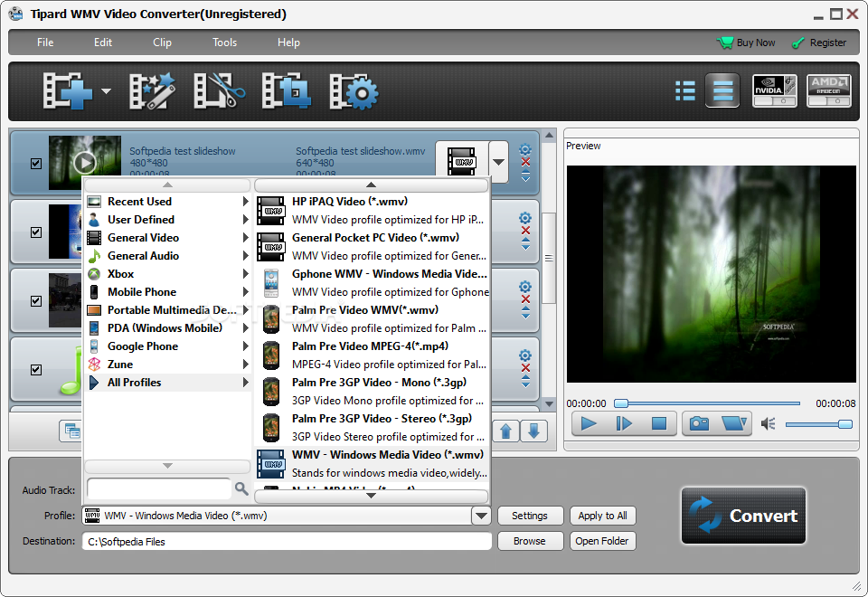The image size is (868, 597).
Task: Open settings gear for first file
Action: point(525,149)
